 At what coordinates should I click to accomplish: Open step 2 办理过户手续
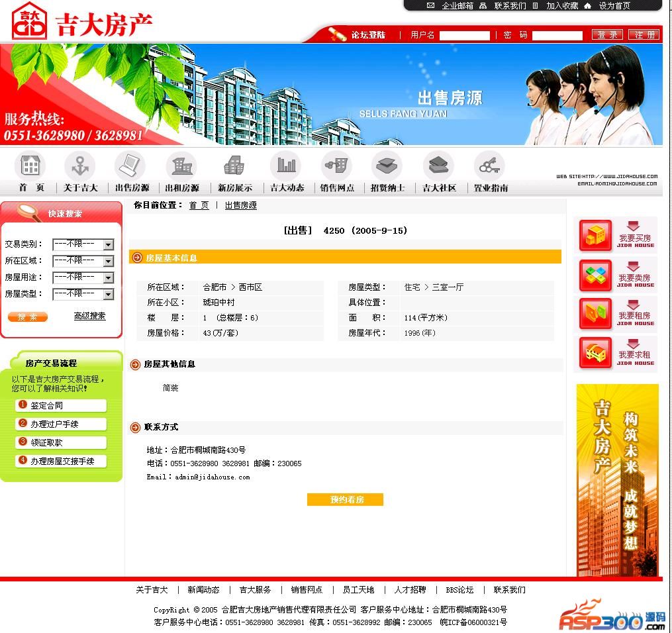pyautogui.click(x=61, y=424)
